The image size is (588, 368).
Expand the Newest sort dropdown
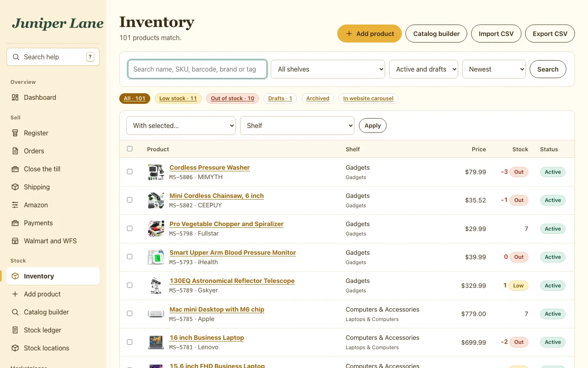pos(494,69)
